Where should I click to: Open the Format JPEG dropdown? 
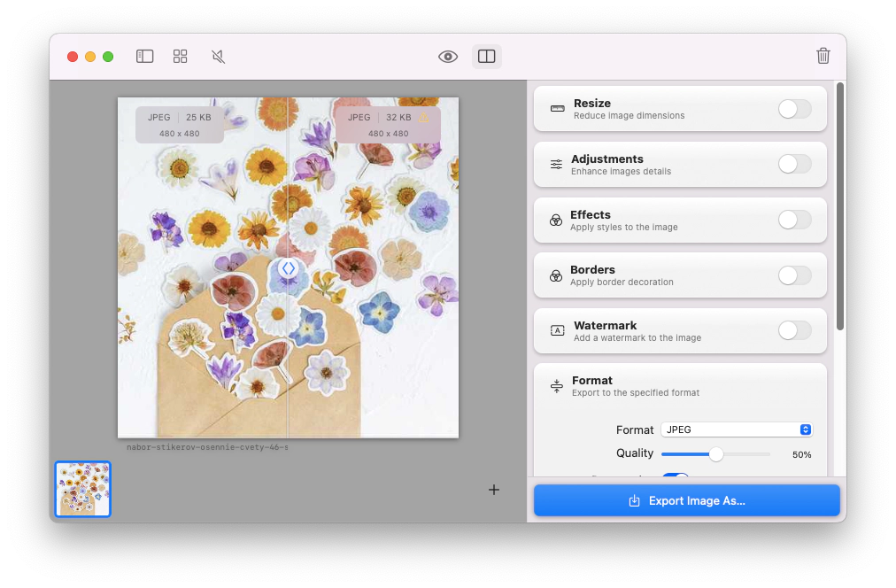click(x=736, y=429)
